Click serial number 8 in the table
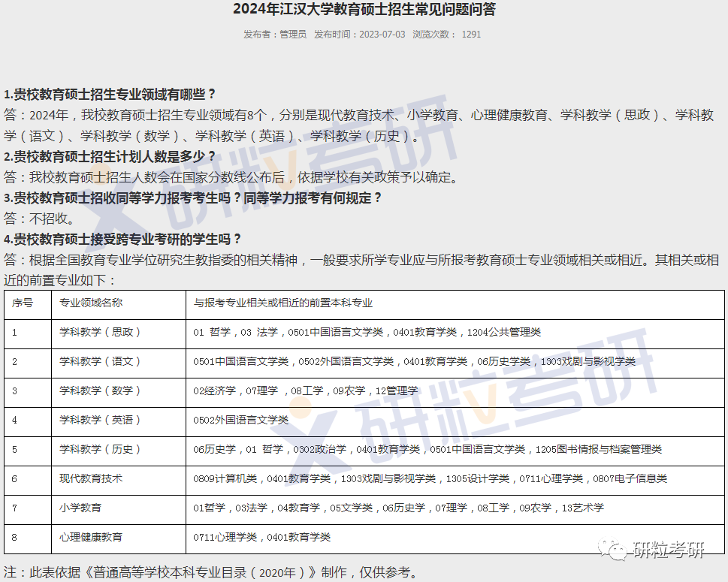Viewport: 728px width, 582px height. coord(14,537)
